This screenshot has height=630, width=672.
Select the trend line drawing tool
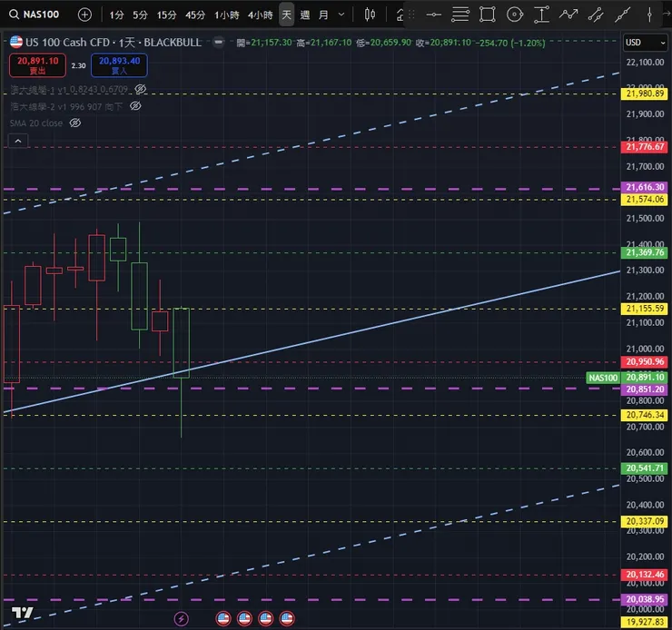point(623,15)
